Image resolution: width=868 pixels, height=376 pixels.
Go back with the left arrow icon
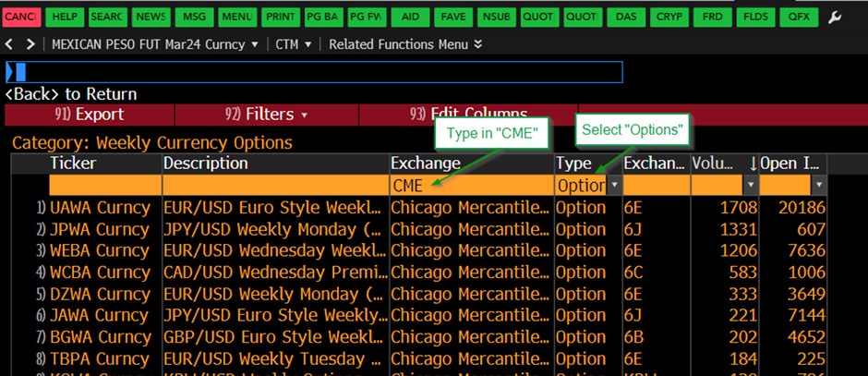point(11,44)
